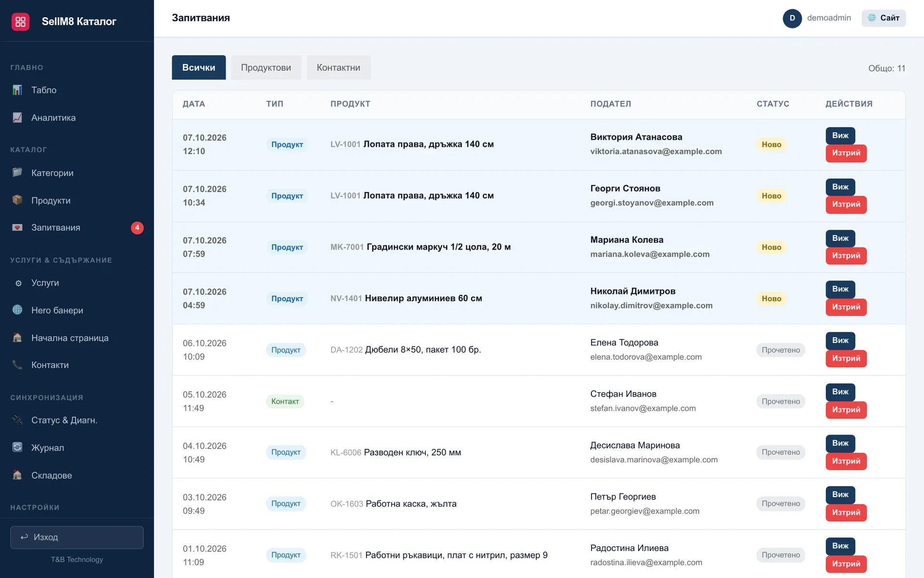Delete inquiry from Десислава Маринова
Image resolution: width=924 pixels, height=578 pixels.
tap(846, 461)
